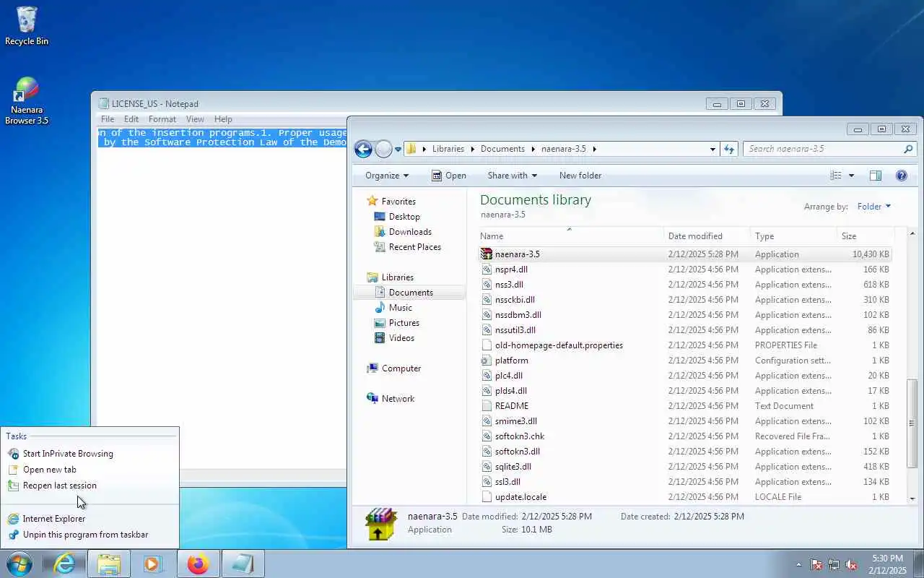Choose Unpin this program from taskbar
Image resolution: width=924 pixels, height=578 pixels.
click(x=90, y=535)
